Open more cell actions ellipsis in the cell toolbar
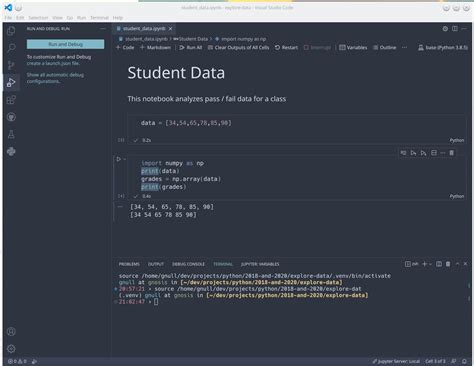This screenshot has width=474, height=366. tap(443, 153)
